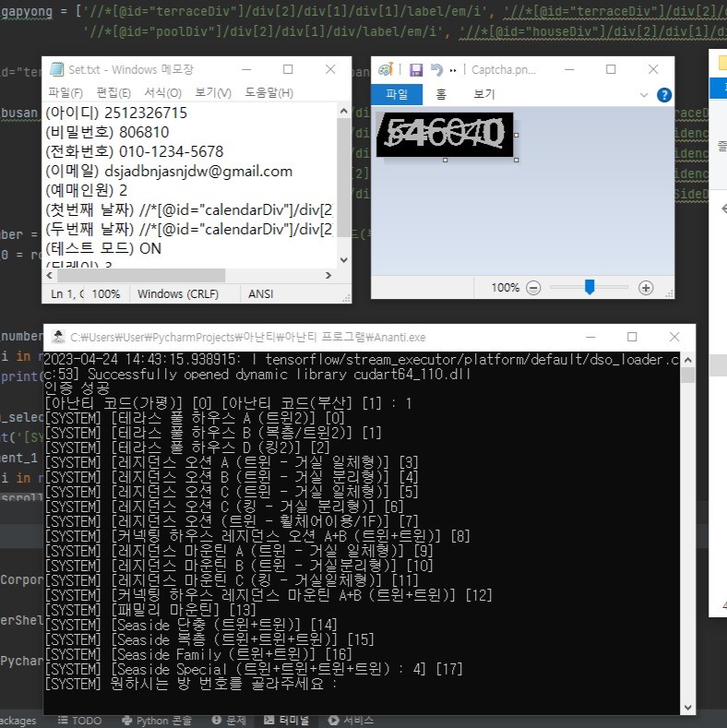The image size is (727, 728).
Task: Click the (비밀번호) 806810 line in Notepad
Action: [x=107, y=132]
